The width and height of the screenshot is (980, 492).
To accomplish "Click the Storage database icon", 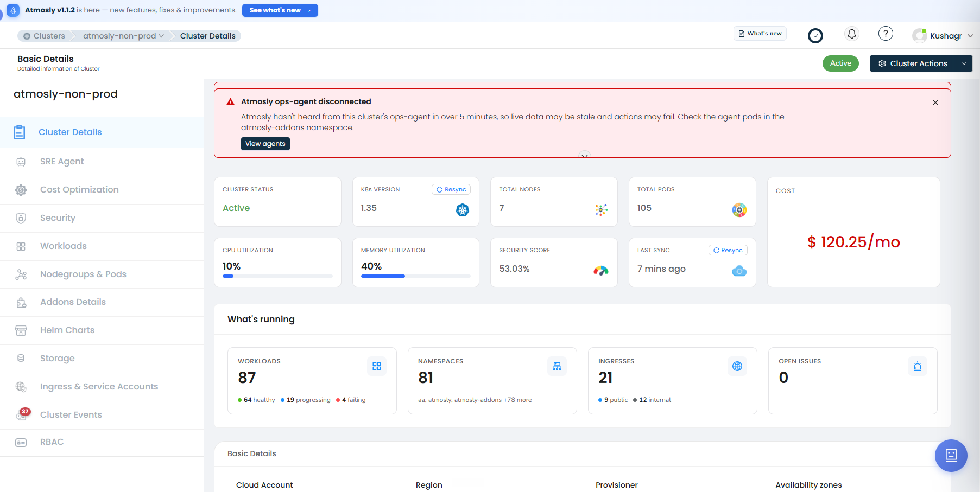I will click(x=21, y=359).
